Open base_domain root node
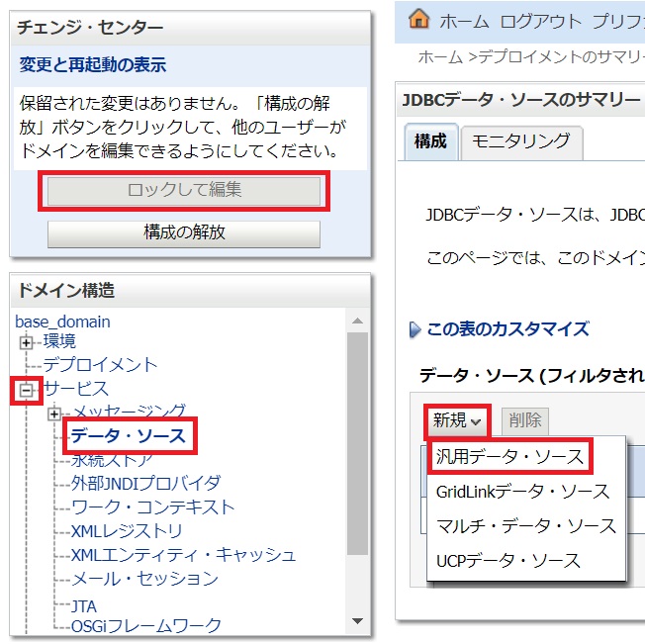The width and height of the screenshot is (645, 644). pyautogui.click(x=62, y=322)
